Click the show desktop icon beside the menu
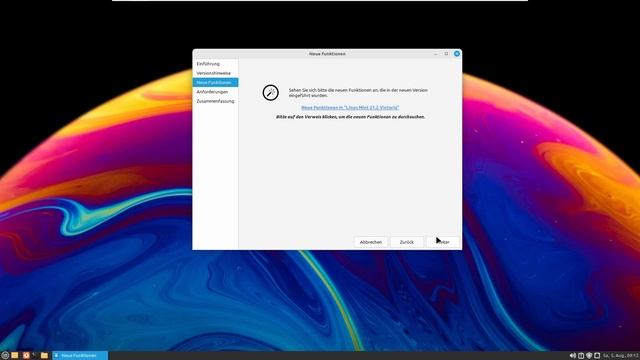This screenshot has width=640, height=360. pyautogui.click(x=15, y=356)
